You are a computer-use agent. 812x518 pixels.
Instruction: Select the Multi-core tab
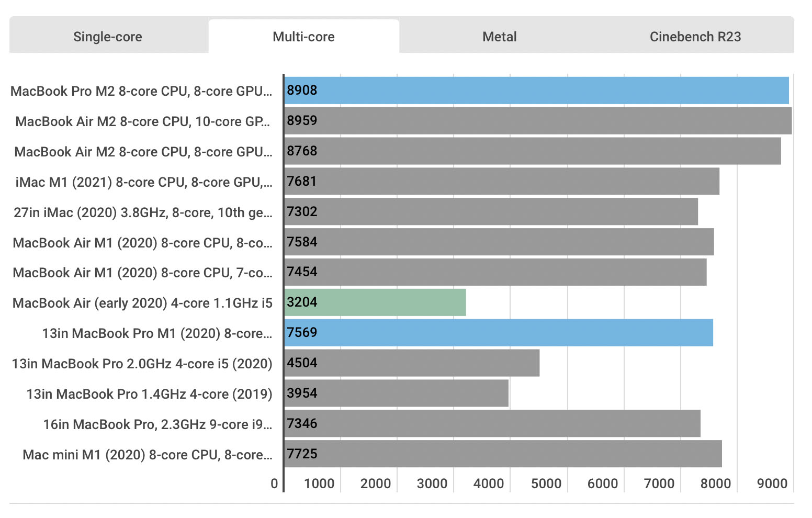[x=304, y=37]
